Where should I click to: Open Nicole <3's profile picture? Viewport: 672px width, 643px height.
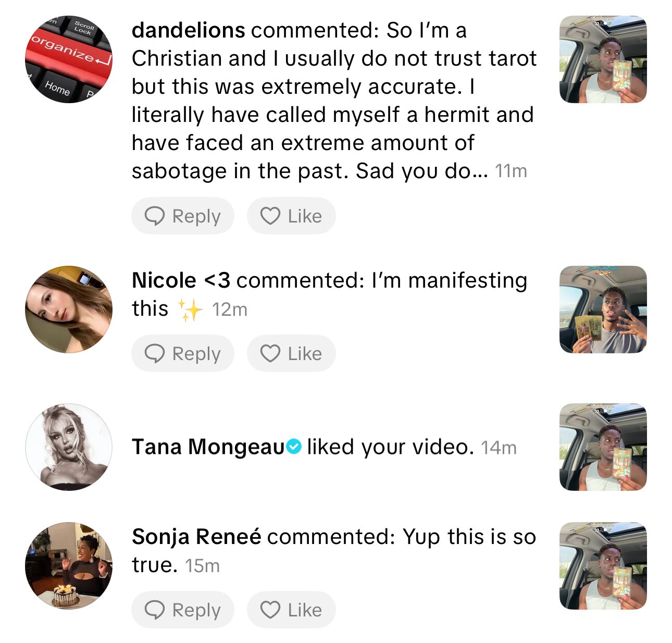[69, 310]
